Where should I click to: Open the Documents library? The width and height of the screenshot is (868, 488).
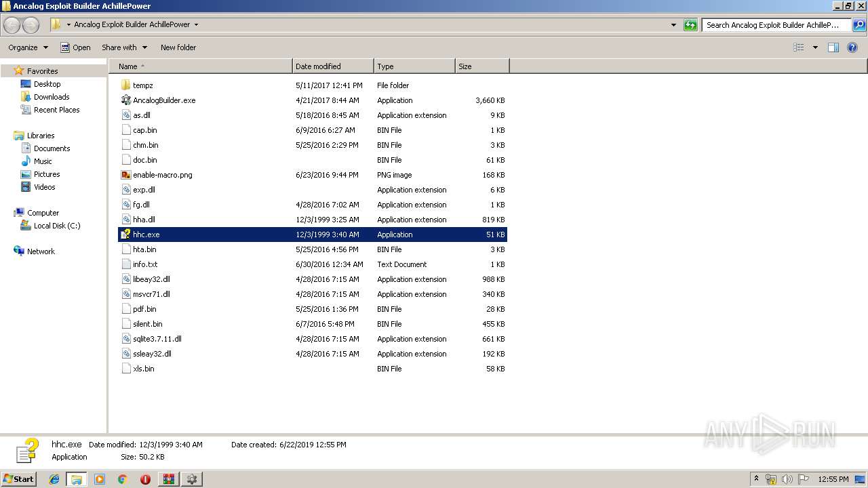coord(52,148)
